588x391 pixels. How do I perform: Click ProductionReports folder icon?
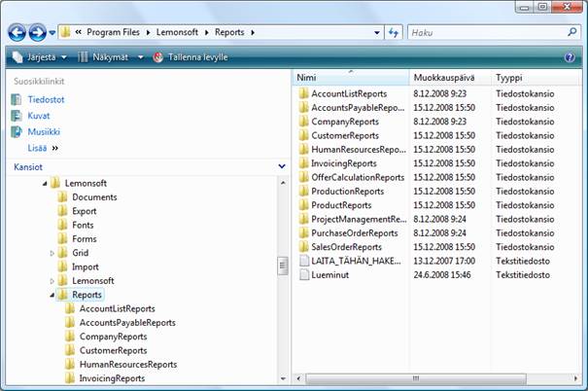point(304,191)
